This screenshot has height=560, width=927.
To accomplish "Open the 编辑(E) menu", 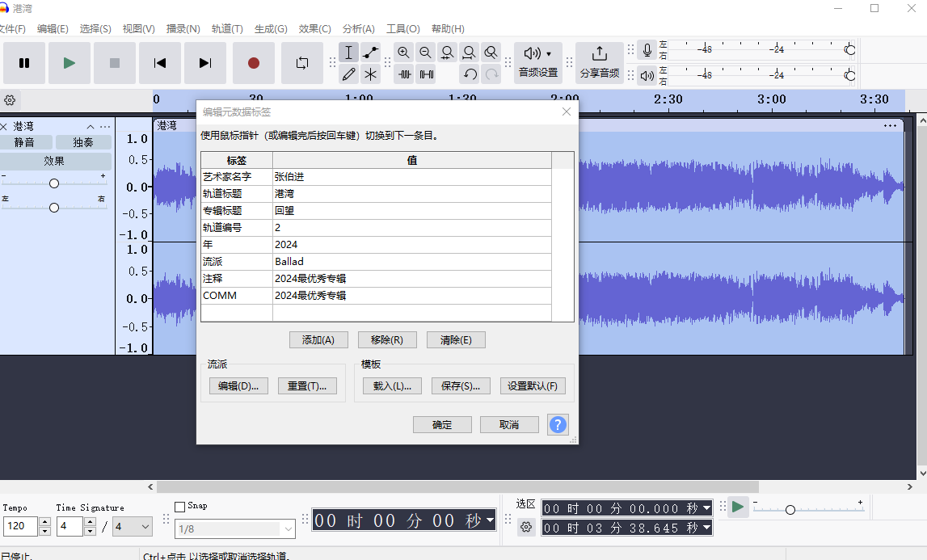I will click(53, 29).
